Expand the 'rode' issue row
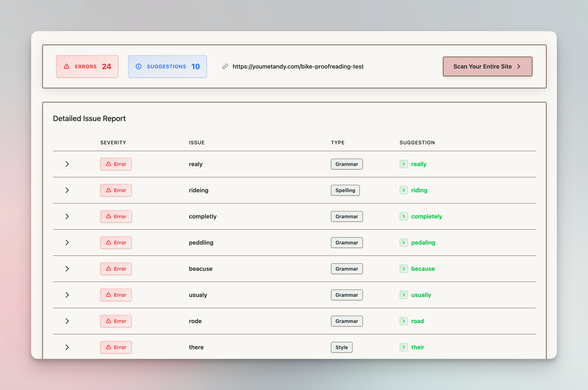 pos(67,321)
